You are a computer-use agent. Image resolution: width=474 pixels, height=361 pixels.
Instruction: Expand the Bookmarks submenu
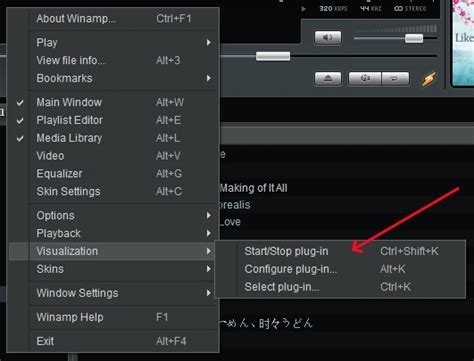pos(114,78)
